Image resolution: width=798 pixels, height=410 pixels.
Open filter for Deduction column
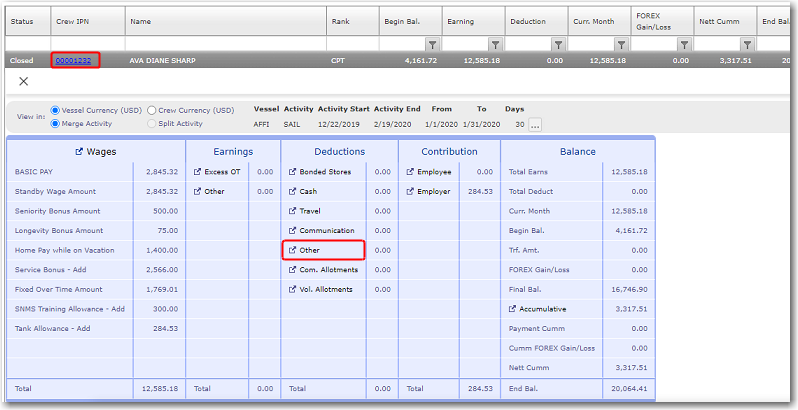point(558,45)
